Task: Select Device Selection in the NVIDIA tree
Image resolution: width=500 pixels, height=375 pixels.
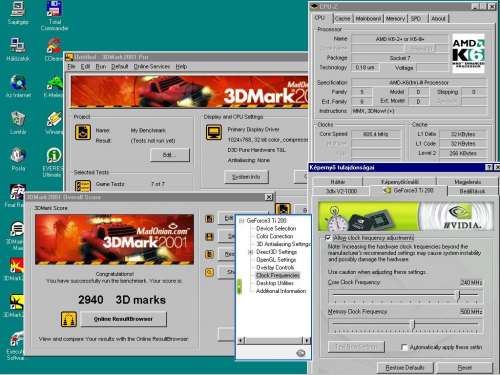Action: point(276,229)
